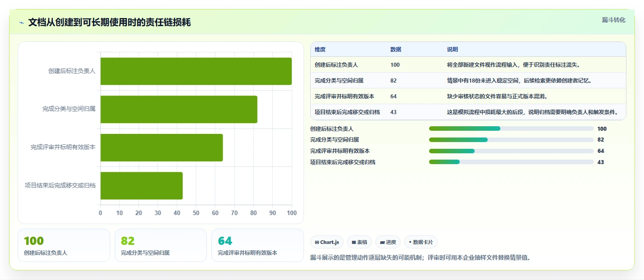Viewport: 644px width, 280px height.
Task: Click the value 82 in the table
Action: click(x=393, y=81)
